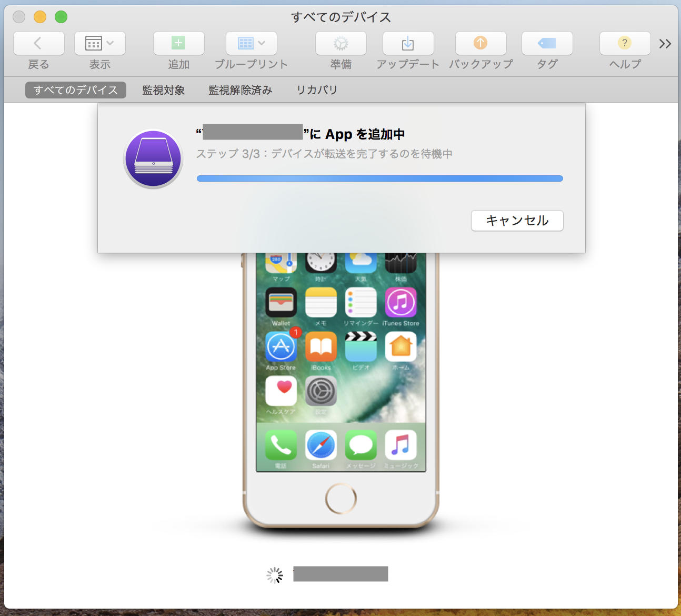Screen dimensions: 681x616
Task: Click the Apple Configurator icon in dialog
Action: pos(153,159)
